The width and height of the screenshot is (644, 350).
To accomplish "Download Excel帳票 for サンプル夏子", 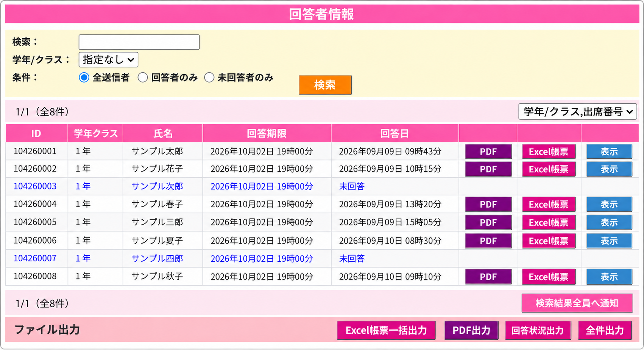I will [549, 241].
